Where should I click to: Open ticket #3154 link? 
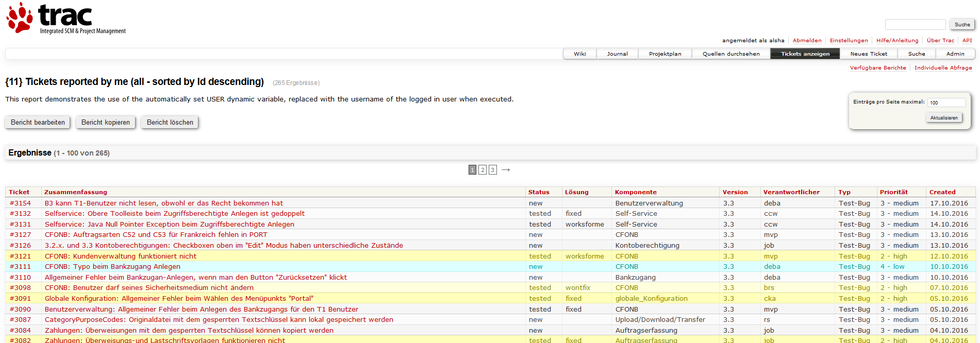point(20,203)
